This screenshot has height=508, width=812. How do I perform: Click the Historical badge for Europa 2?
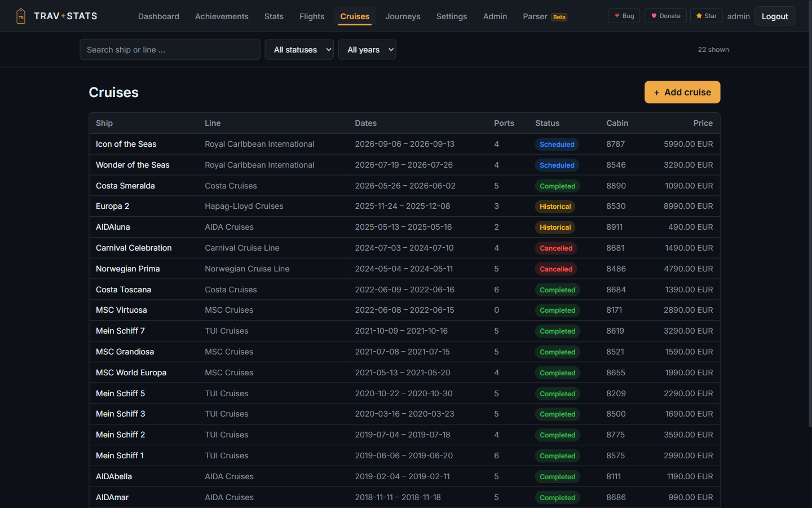pyautogui.click(x=555, y=207)
